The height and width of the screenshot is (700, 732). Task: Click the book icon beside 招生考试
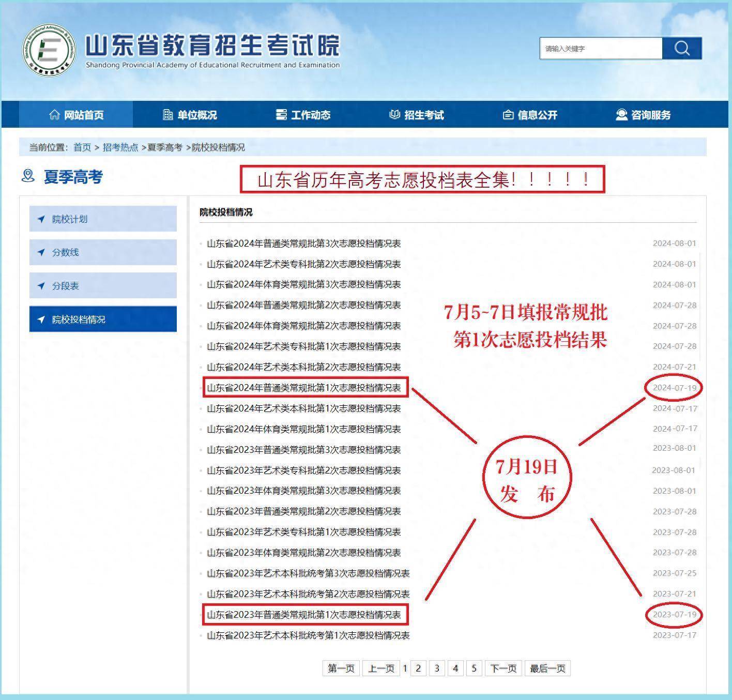[394, 115]
